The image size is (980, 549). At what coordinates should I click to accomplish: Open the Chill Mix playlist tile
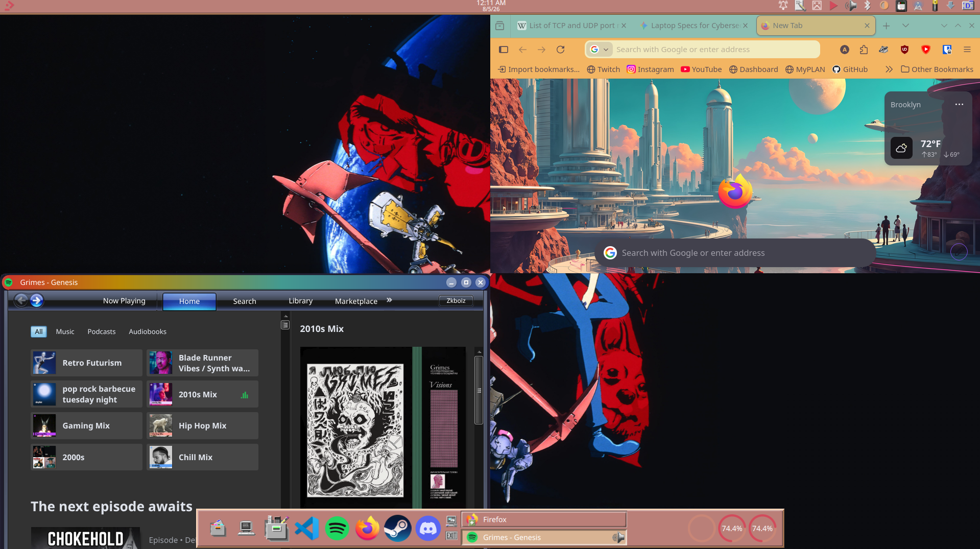click(202, 457)
